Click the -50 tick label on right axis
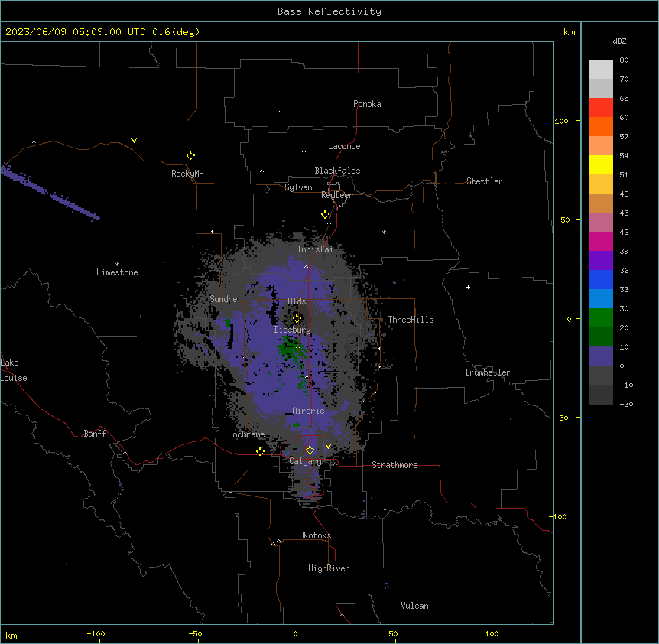The width and height of the screenshot is (659, 644). (x=561, y=418)
